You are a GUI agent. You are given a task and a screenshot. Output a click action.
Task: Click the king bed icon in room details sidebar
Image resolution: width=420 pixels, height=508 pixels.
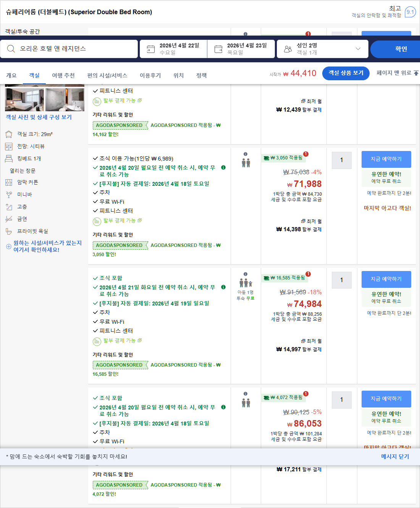[8, 158]
